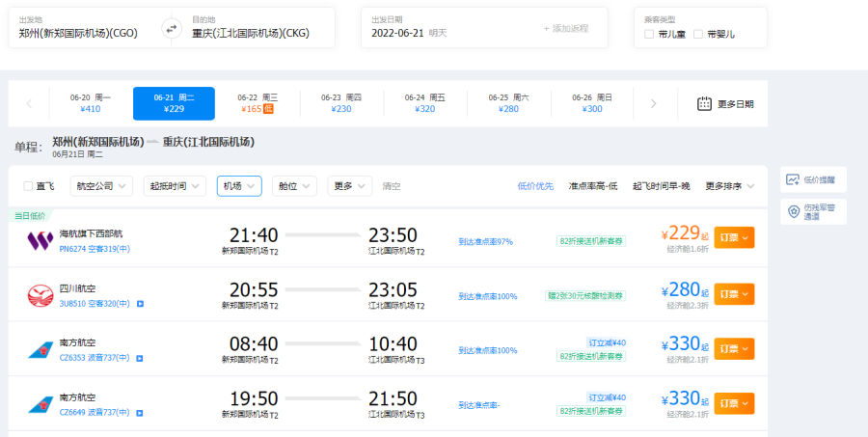Click the 四川航空 airline logo
This screenshot has height=437, width=868.
pyautogui.click(x=40, y=295)
